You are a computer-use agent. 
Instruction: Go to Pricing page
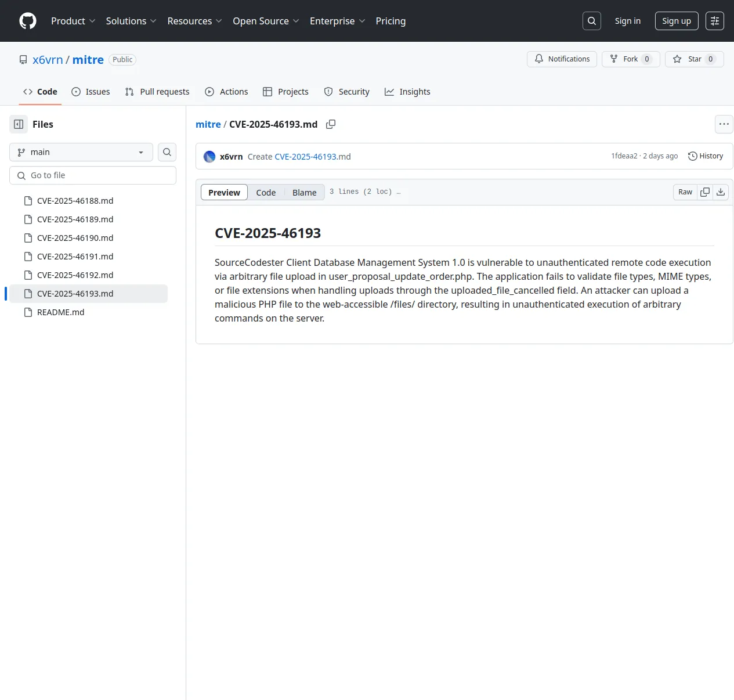[390, 21]
